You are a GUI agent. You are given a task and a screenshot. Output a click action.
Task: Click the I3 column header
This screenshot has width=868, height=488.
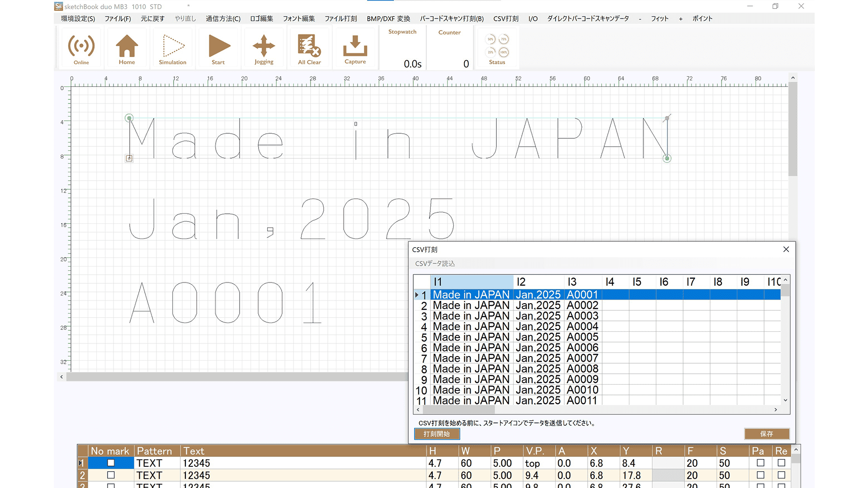pos(583,282)
